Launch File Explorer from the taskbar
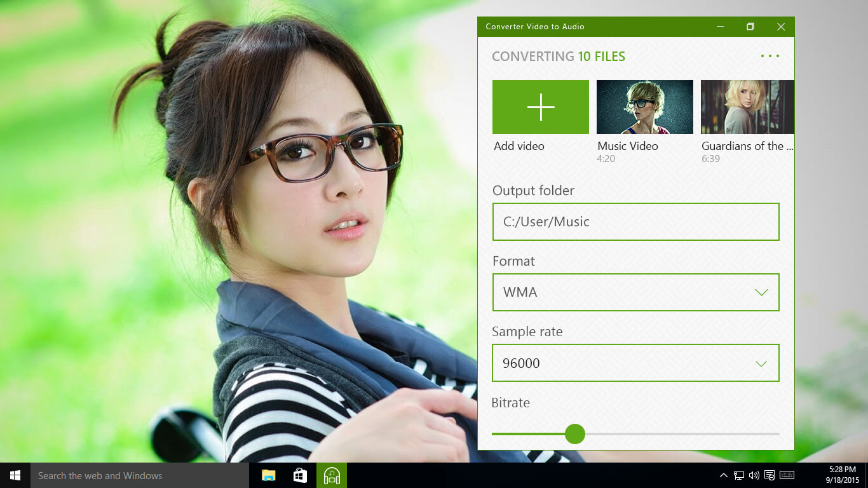This screenshot has width=868, height=488. coord(269,475)
